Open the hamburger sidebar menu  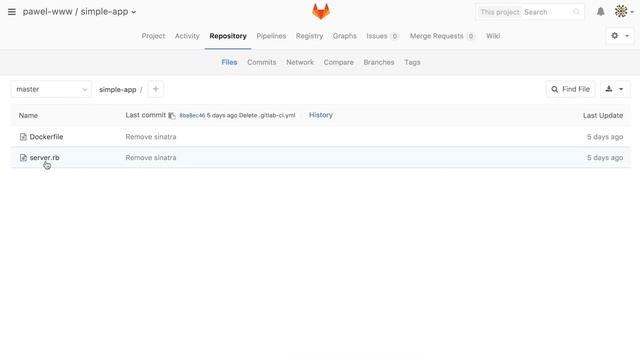click(12, 12)
